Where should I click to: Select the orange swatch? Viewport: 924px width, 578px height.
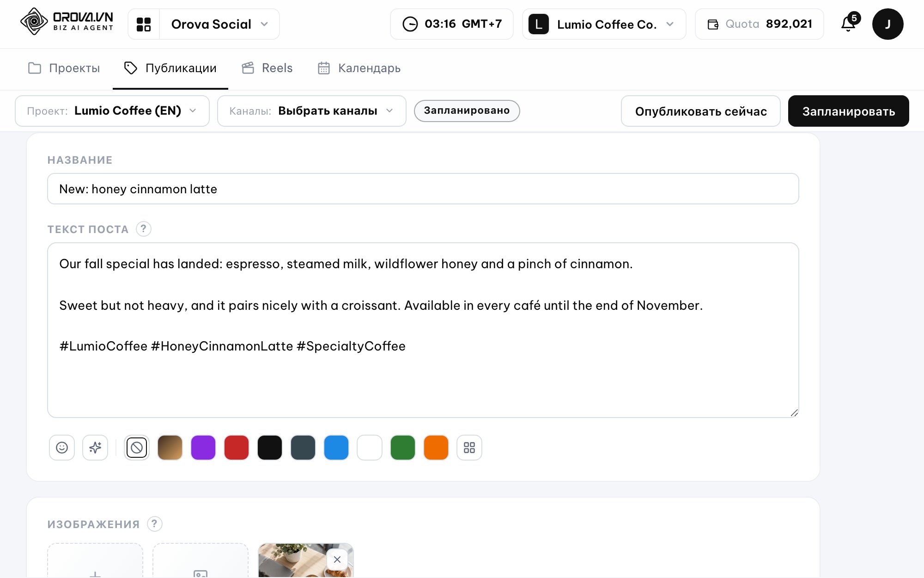pyautogui.click(x=436, y=448)
